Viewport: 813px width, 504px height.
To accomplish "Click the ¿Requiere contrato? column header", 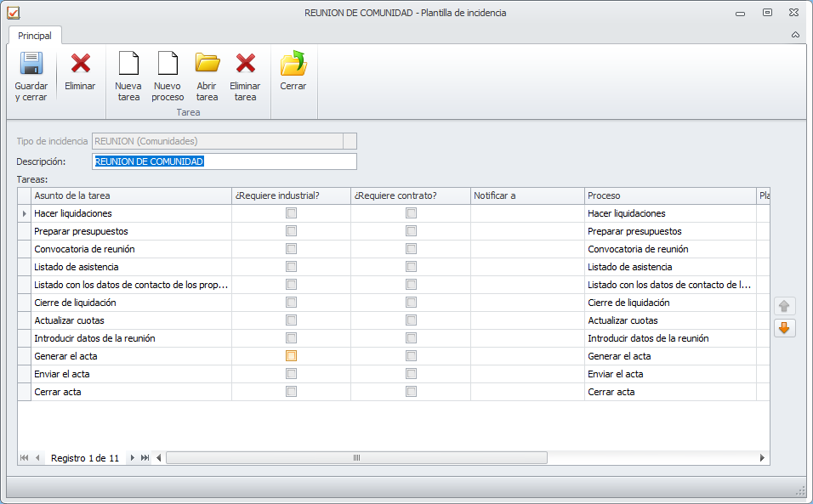I will 411,195.
